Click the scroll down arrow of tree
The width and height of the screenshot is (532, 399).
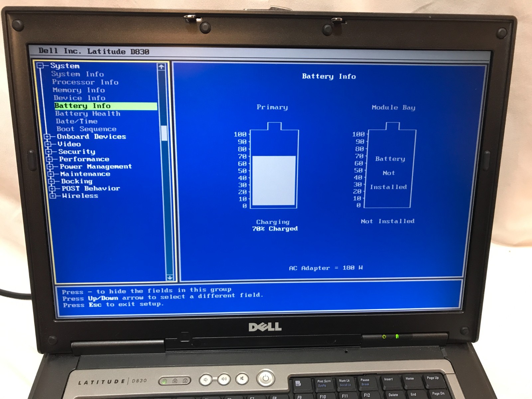click(170, 277)
